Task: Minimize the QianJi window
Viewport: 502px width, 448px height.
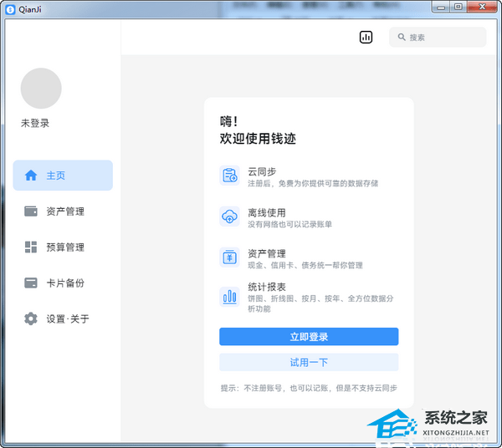Action: [441, 7]
